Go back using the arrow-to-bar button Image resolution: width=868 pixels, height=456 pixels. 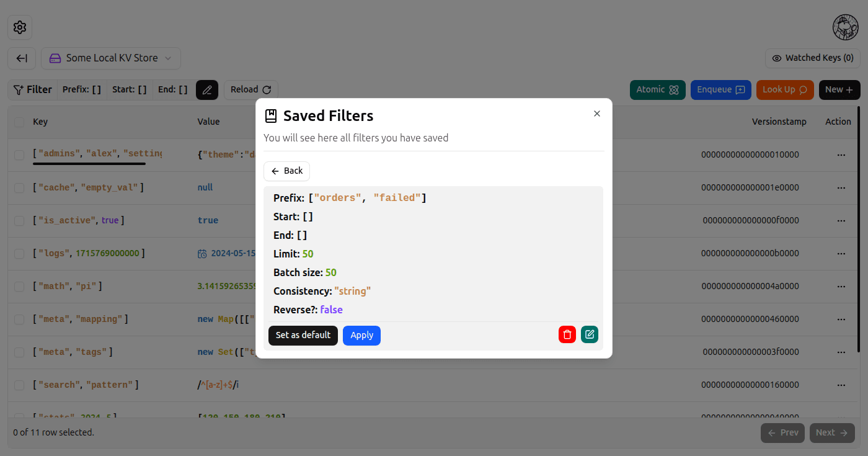coord(22,58)
